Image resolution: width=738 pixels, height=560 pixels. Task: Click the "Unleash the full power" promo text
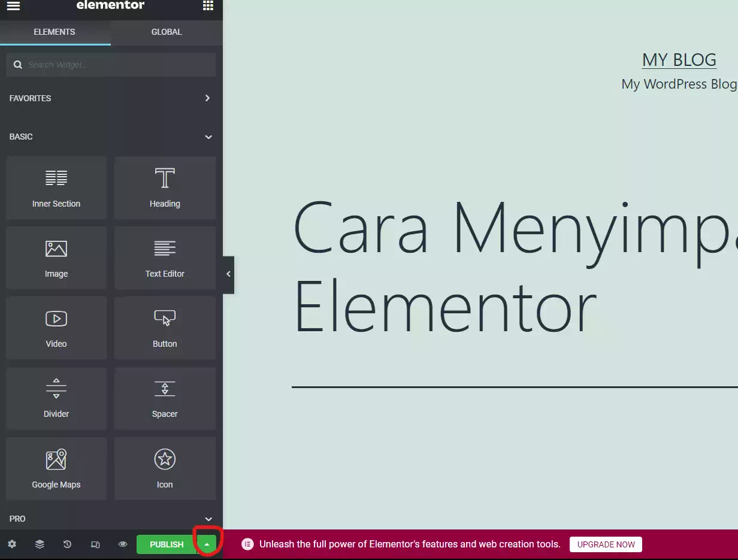pyautogui.click(x=410, y=544)
